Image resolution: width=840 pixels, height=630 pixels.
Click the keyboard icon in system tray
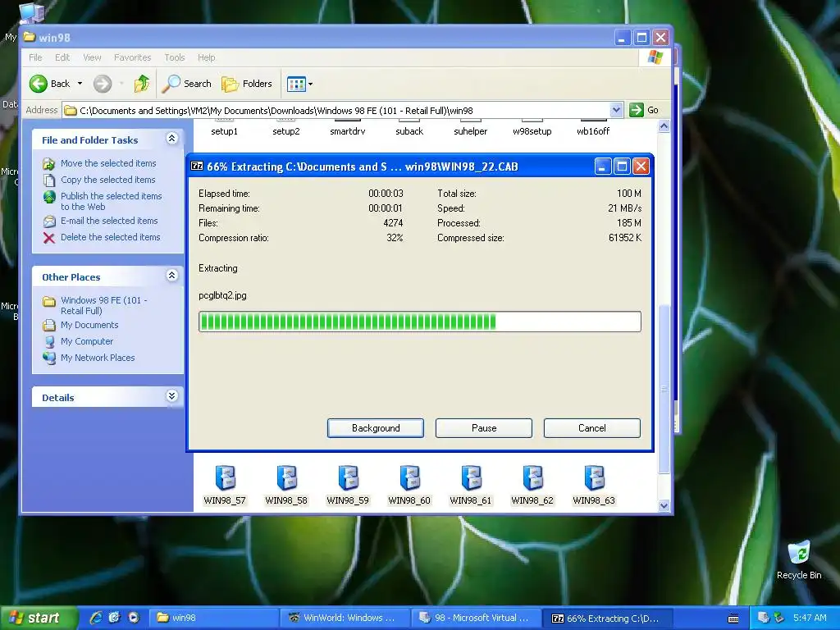click(733, 619)
